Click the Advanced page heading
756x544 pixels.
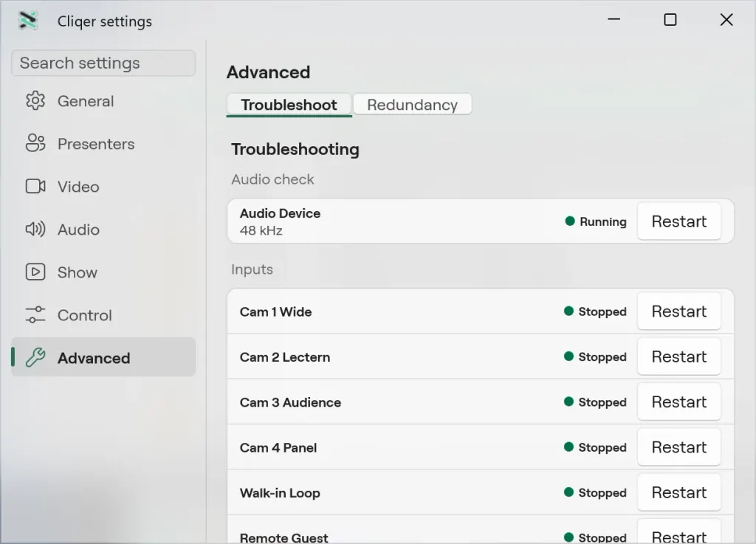[269, 72]
